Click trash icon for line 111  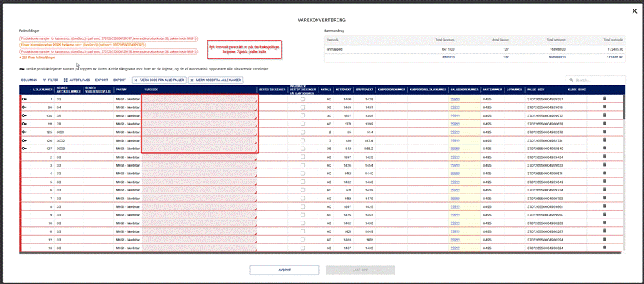(604, 124)
